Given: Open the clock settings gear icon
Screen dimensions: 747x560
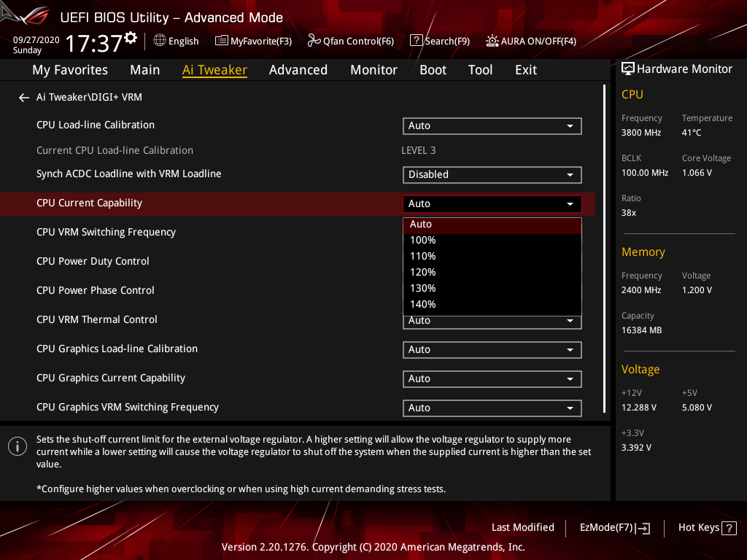Looking at the screenshot, I should 131,38.
